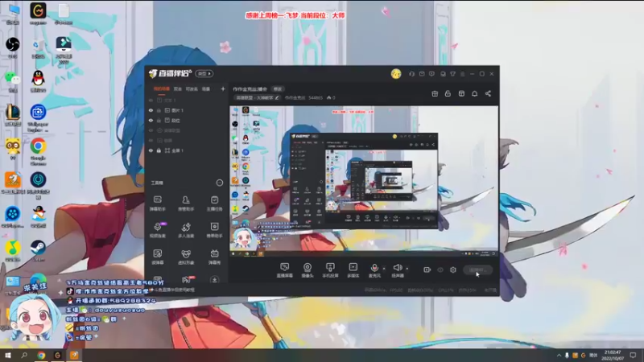This screenshot has width=644, height=362.
Task: Open the taskbar clock showing 2022/10/07
Action: pyautogui.click(x=613, y=356)
